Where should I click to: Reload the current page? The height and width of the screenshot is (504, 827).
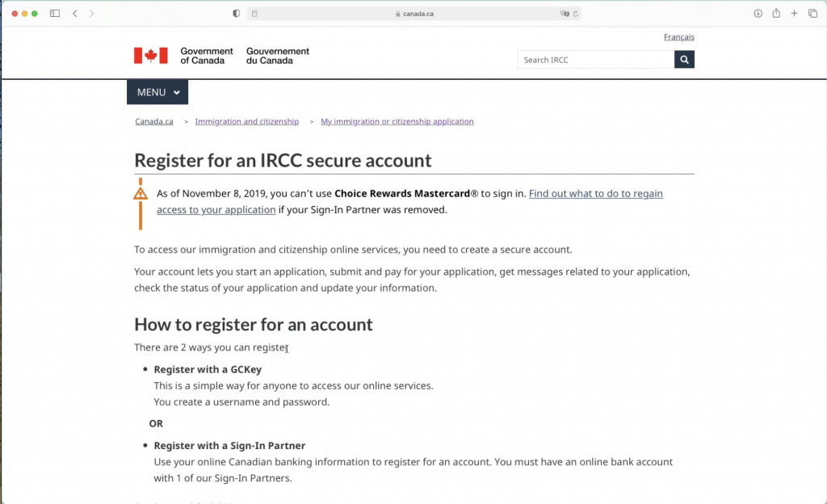click(576, 14)
